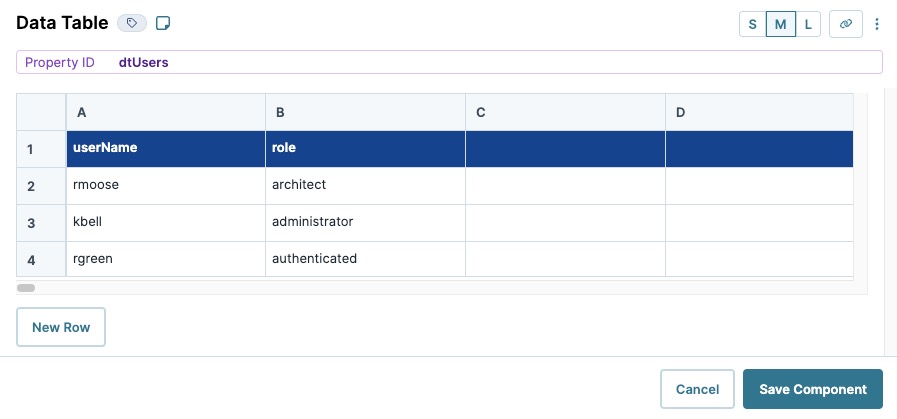Image resolution: width=897 pixels, height=419 pixels.
Task: Click the userName header cell
Action: 166,149
